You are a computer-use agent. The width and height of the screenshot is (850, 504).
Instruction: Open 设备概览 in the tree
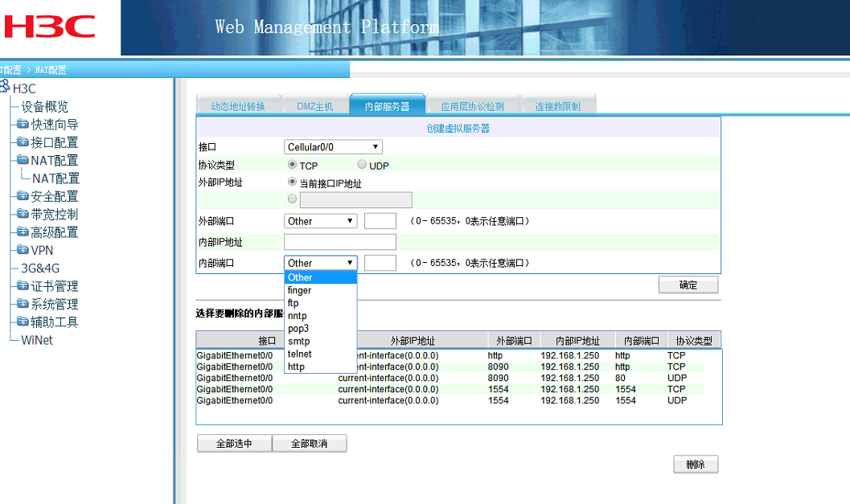(44, 107)
